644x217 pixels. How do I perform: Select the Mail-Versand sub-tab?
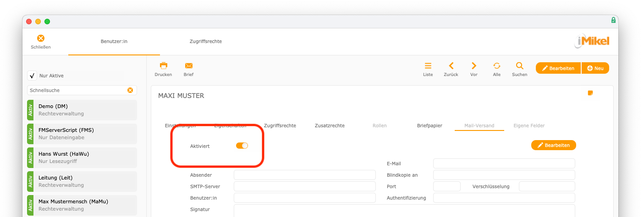[479, 125]
